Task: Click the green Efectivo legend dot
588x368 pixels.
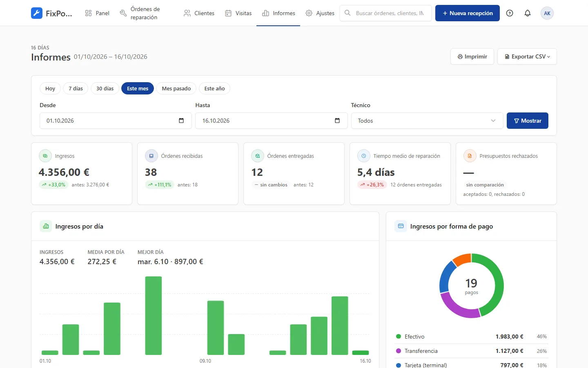Action: point(399,337)
